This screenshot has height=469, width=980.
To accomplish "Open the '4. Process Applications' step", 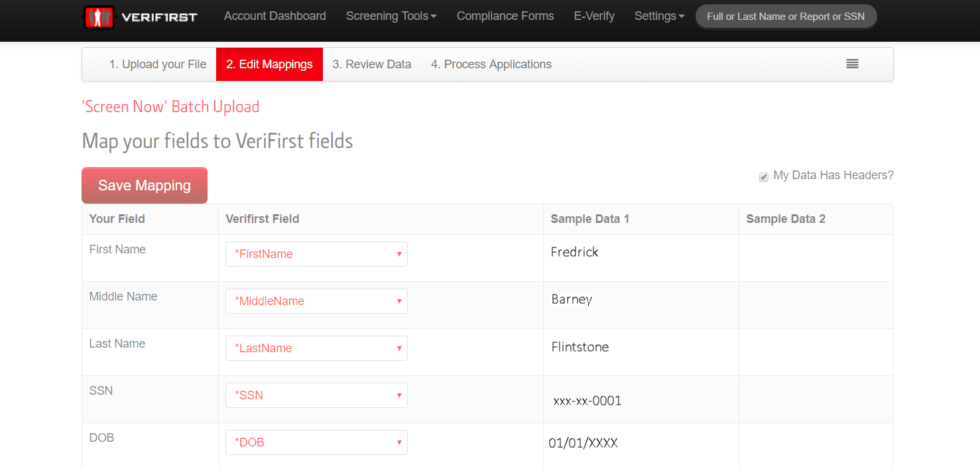I will click(x=491, y=64).
